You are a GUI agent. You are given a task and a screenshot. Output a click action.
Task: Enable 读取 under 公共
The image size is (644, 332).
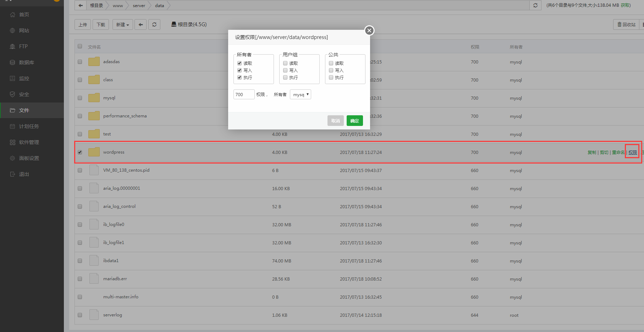point(331,63)
